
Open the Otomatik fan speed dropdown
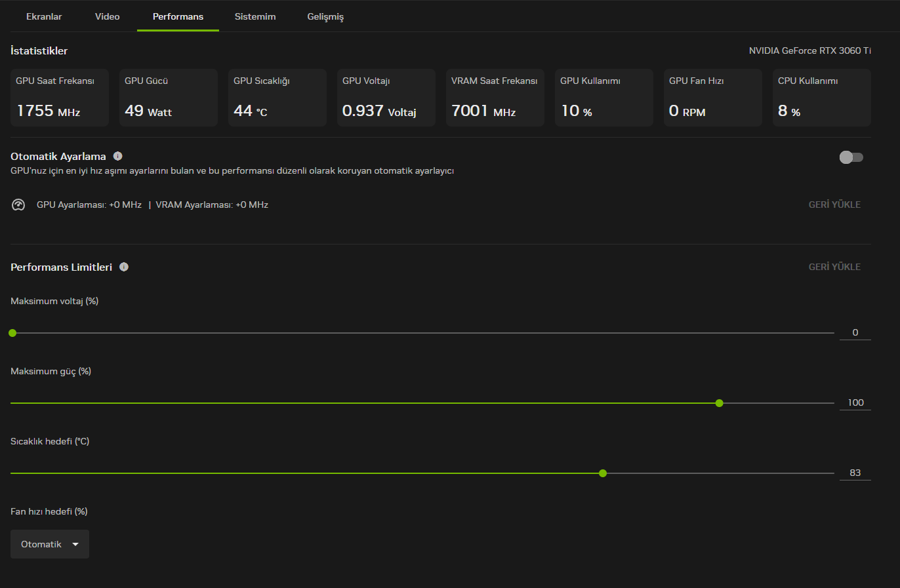50,544
